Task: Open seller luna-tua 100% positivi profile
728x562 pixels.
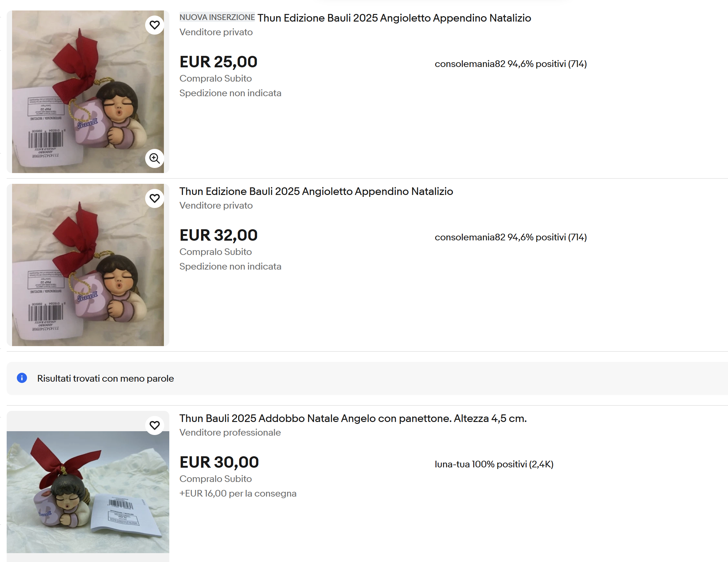Action: point(494,465)
